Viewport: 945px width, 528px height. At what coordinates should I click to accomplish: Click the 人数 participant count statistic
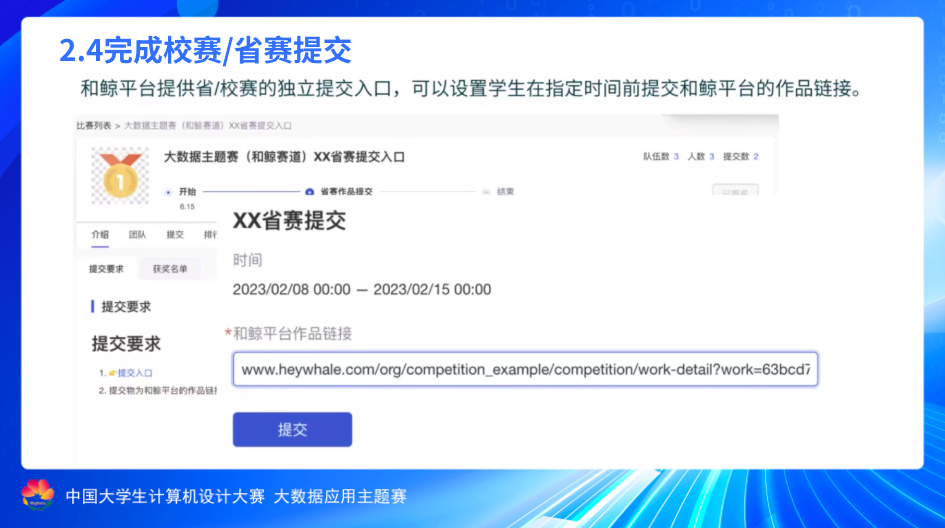(x=700, y=157)
